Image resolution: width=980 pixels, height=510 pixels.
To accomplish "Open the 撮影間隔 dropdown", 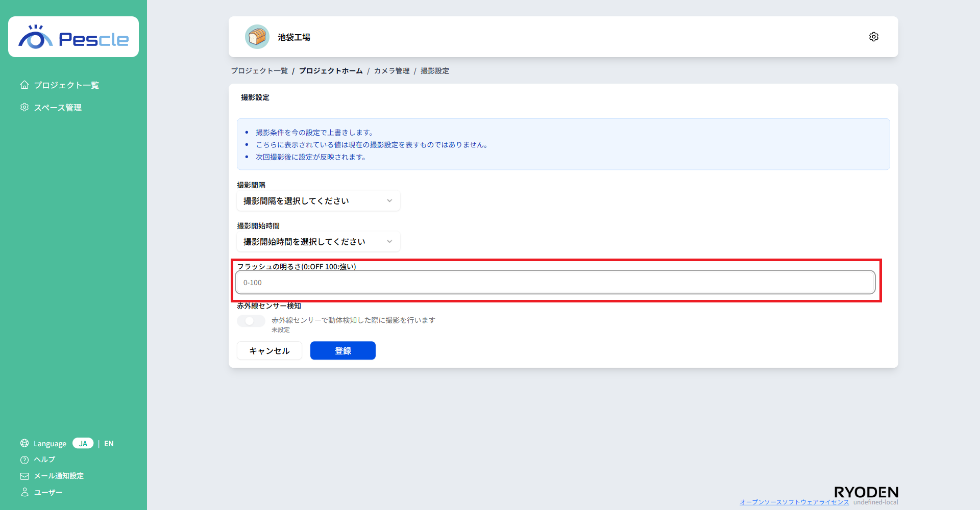I will 318,201.
